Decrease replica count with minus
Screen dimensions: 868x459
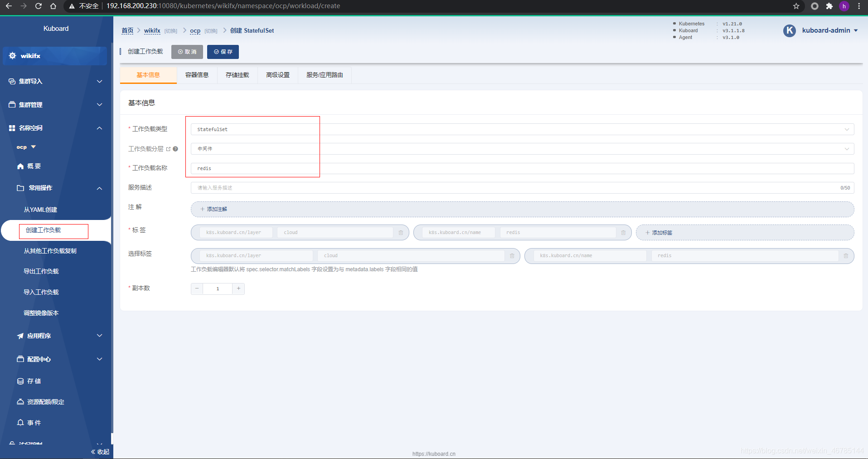[x=197, y=288]
